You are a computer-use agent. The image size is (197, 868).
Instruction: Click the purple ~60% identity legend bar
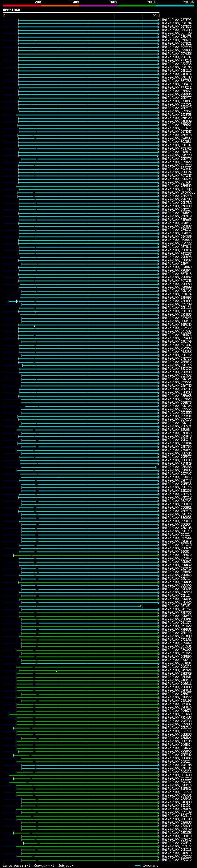(99, 6)
